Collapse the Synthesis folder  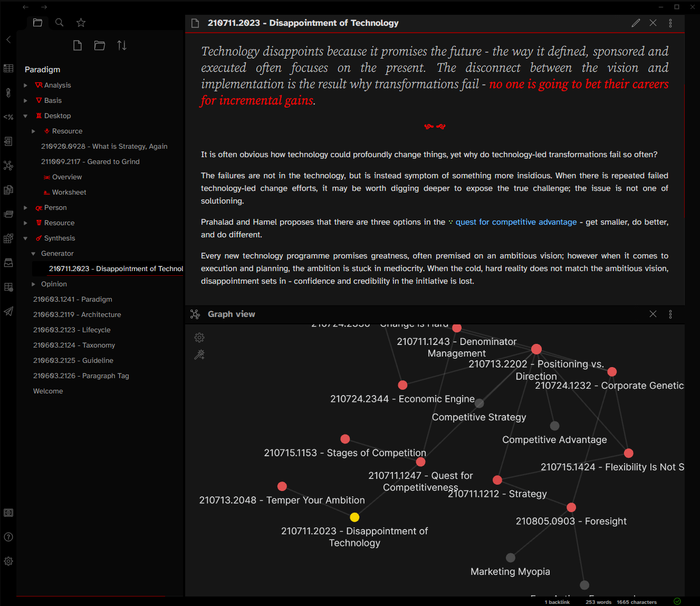(25, 238)
